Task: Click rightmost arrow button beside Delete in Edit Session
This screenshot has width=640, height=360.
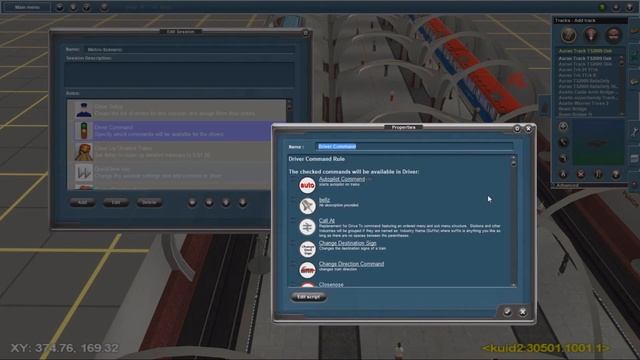Action: click(x=242, y=202)
